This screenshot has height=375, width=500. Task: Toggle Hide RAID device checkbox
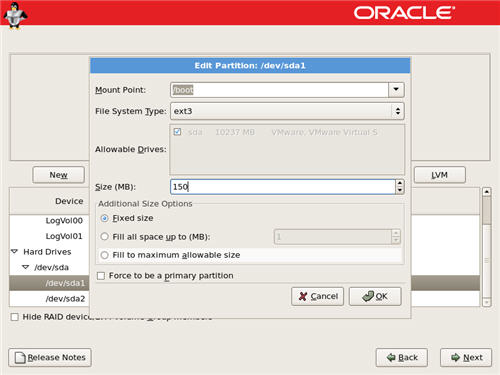pos(14,317)
